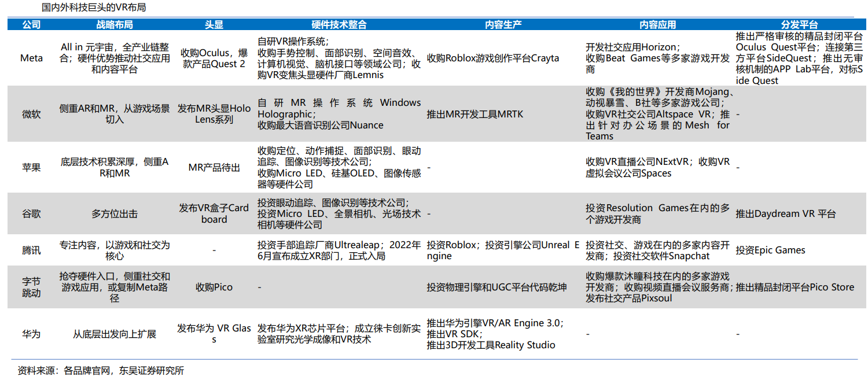The height and width of the screenshot is (376, 868).
Task: Click the 发布VR盒子Cardboard cell
Action: (x=214, y=213)
